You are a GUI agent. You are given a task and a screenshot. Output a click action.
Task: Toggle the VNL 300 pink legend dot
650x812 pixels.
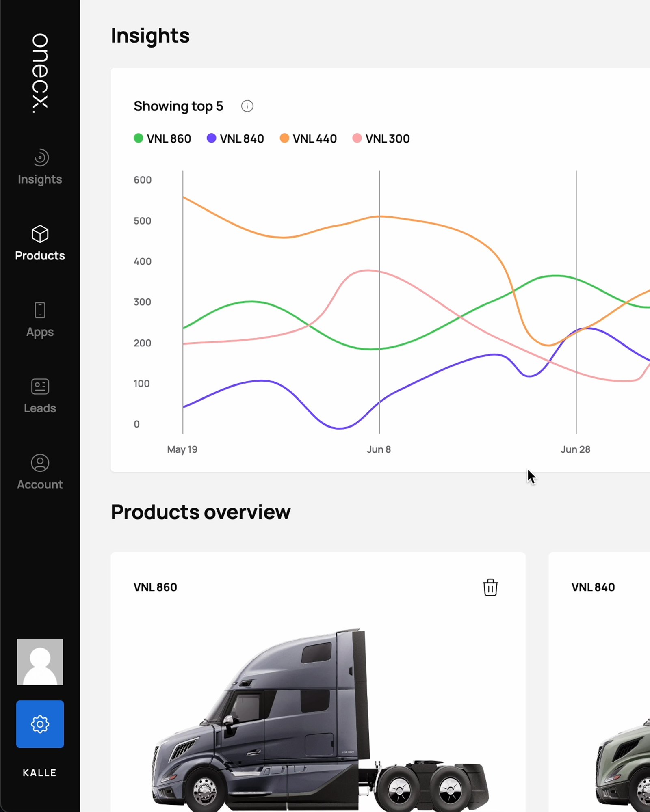357,138
